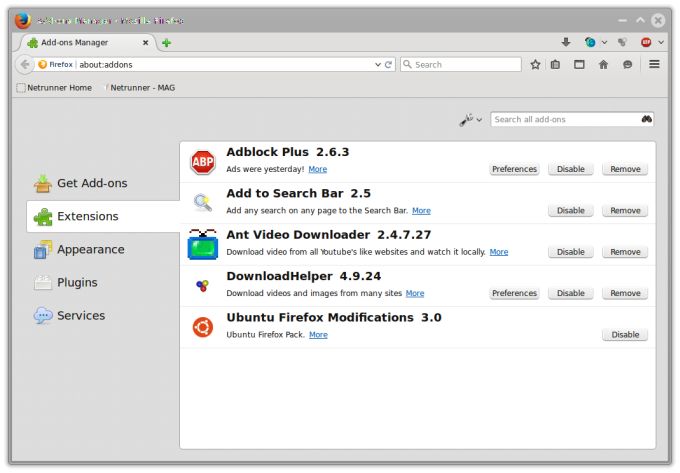The width and height of the screenshot is (680, 473).
Task: Click More link for DownloadHelper
Action: tap(415, 293)
